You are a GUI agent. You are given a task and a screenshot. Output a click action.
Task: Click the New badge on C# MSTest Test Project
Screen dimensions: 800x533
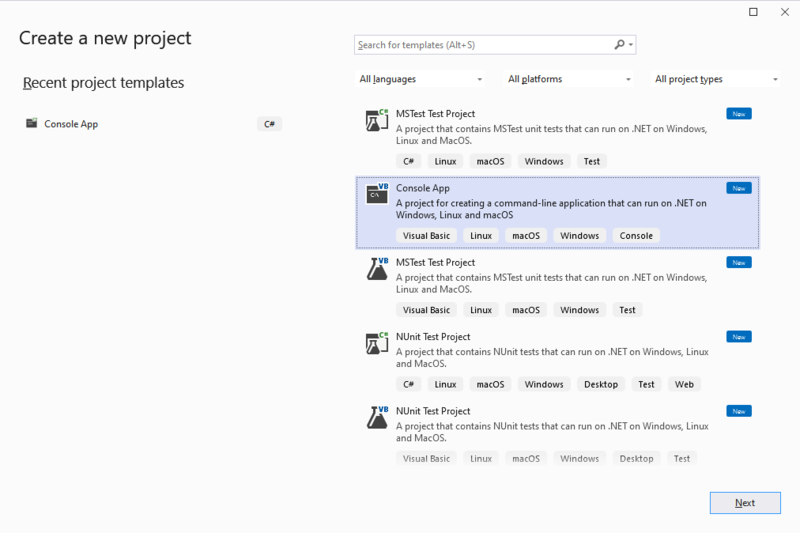(739, 114)
